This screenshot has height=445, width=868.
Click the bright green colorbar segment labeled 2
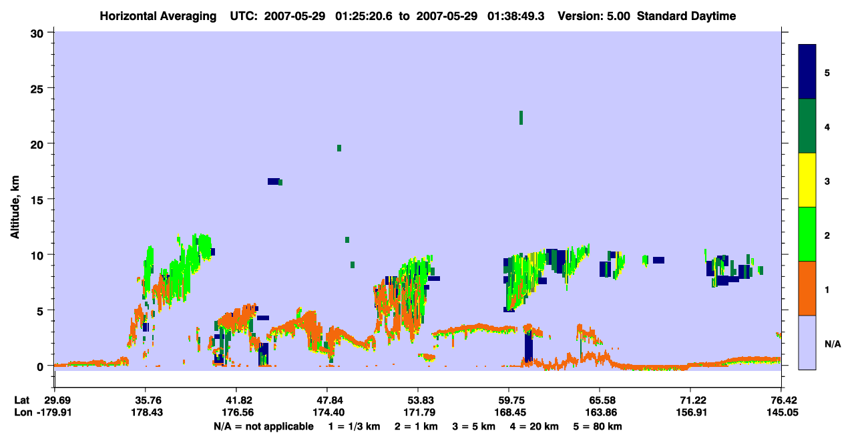click(807, 234)
